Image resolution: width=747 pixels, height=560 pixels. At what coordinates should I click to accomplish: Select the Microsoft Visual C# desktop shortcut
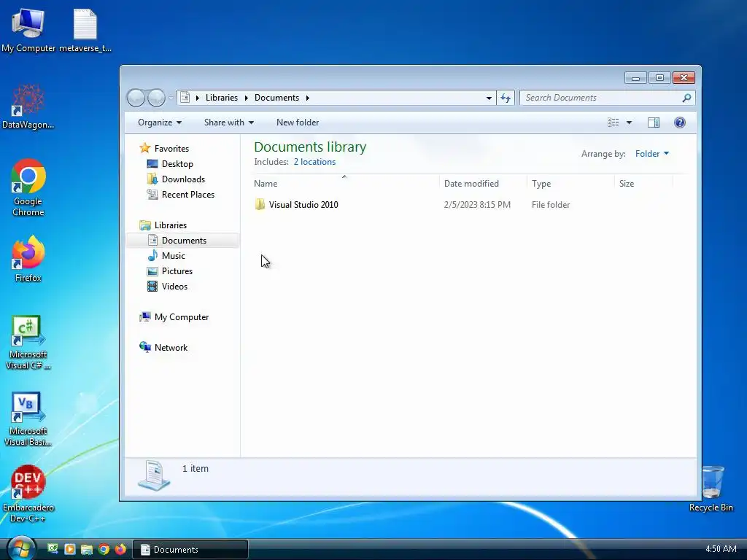(x=28, y=343)
